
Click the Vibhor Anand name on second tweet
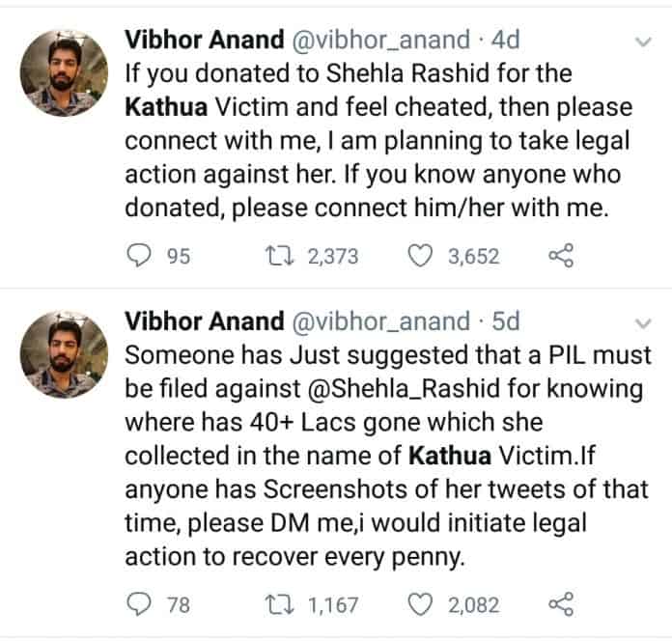(x=205, y=320)
